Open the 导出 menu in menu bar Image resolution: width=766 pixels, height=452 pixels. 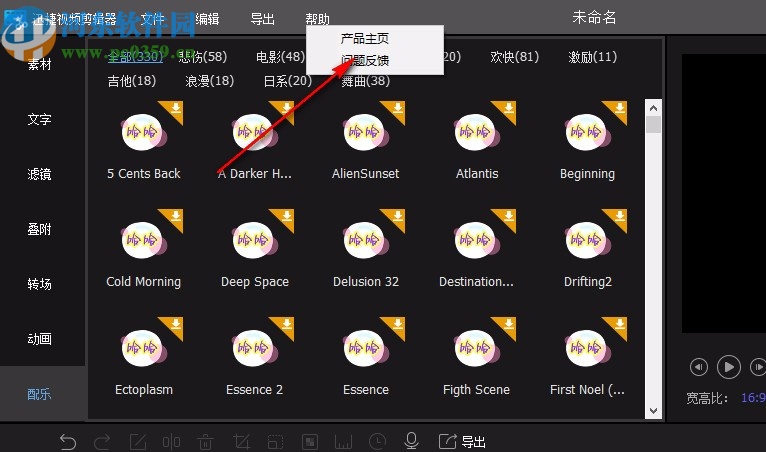pyautogui.click(x=262, y=19)
